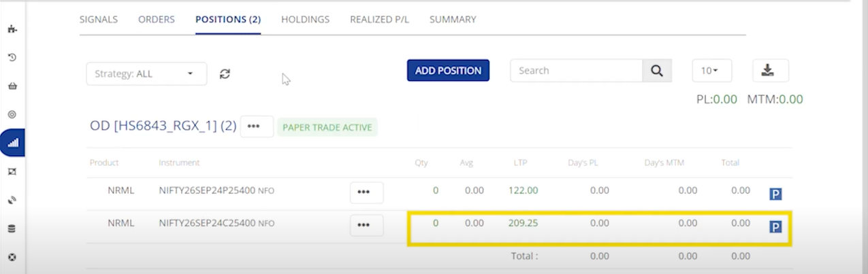Click the P badge on NIFTY26SEP24C25400 row
The height and width of the screenshot is (274, 868).
tap(775, 226)
